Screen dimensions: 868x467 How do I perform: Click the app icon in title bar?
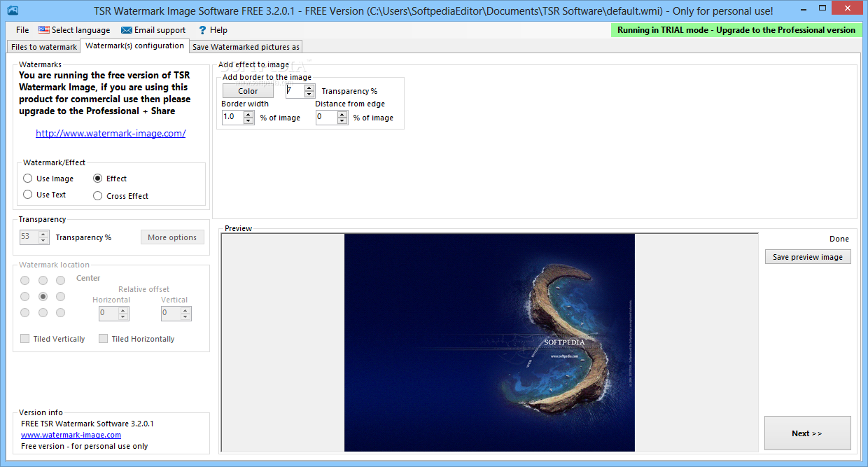[11, 11]
